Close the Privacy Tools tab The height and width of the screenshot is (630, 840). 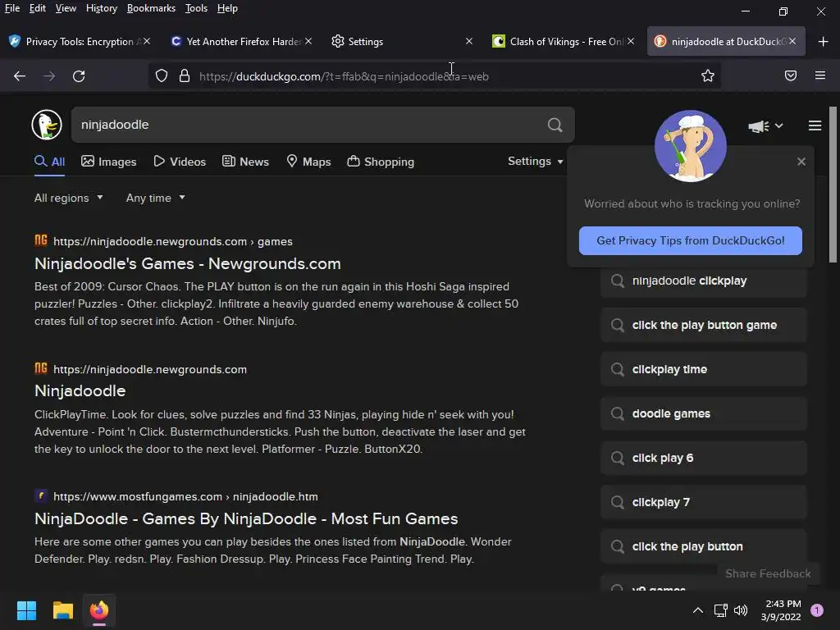[x=147, y=41]
